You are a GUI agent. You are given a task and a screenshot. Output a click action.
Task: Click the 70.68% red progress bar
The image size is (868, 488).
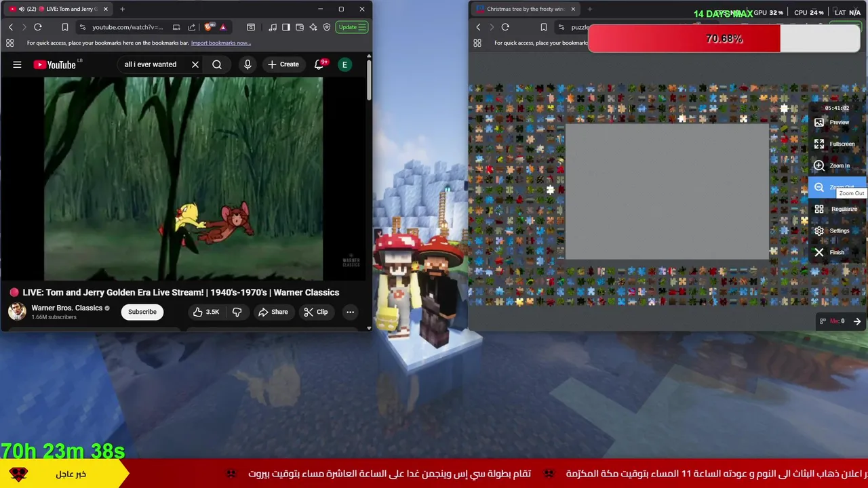pyautogui.click(x=724, y=39)
